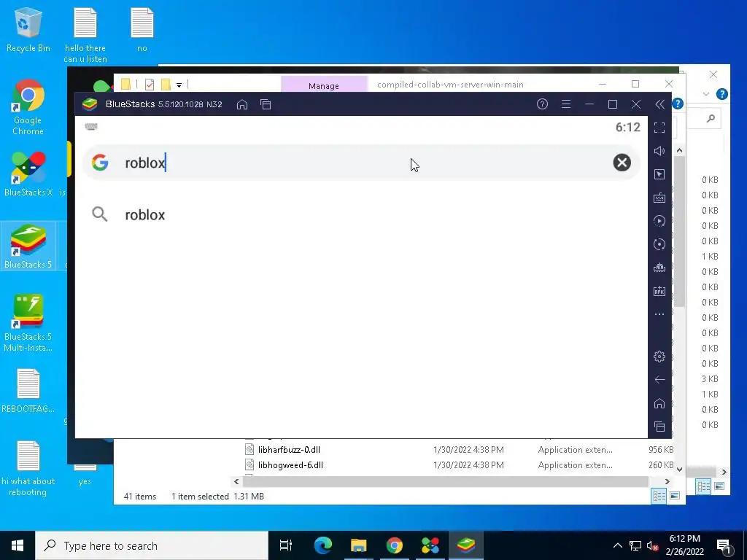Switch rear Explorer window to large icons view
This screenshot has height=560, width=747.
click(x=719, y=486)
